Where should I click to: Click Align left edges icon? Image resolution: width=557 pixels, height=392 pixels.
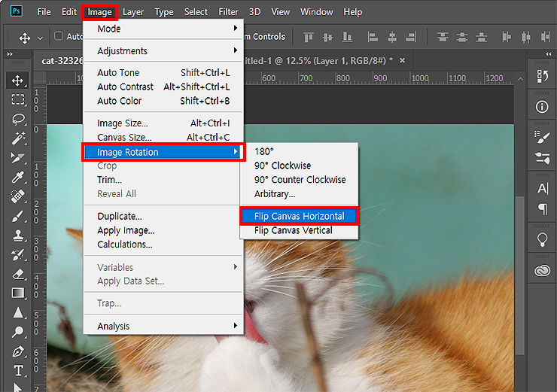click(x=373, y=37)
